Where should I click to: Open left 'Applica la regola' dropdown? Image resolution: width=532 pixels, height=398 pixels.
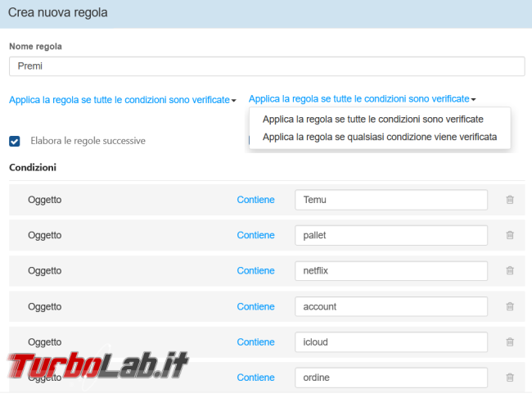[x=123, y=100]
